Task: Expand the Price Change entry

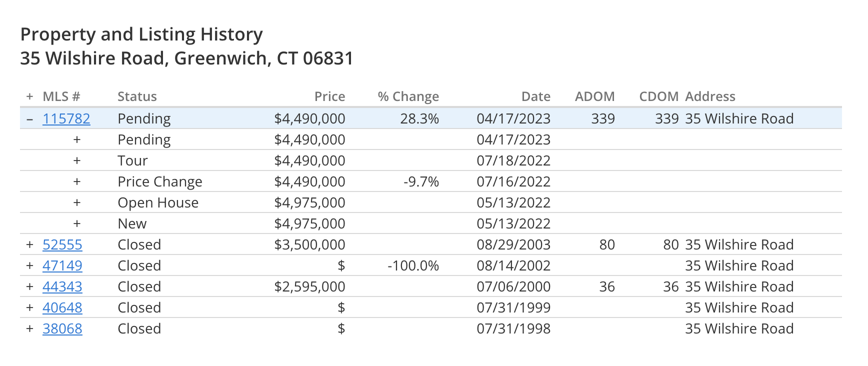Action: [x=77, y=182]
